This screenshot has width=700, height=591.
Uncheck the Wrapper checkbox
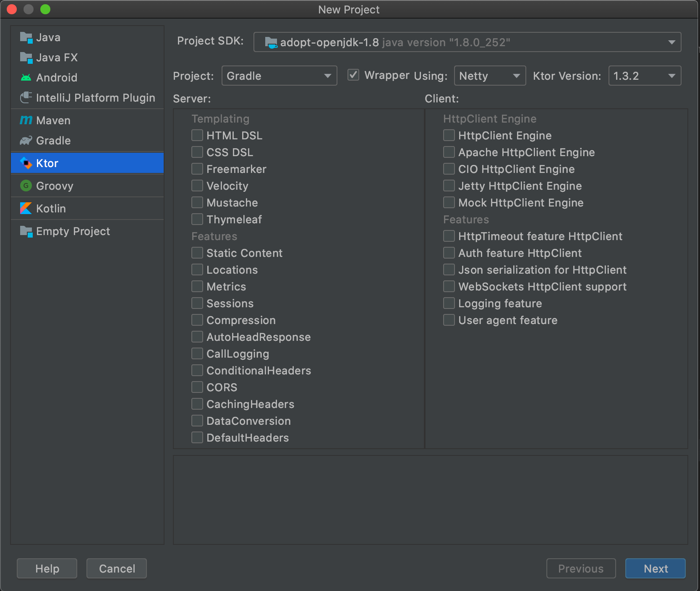pos(353,75)
